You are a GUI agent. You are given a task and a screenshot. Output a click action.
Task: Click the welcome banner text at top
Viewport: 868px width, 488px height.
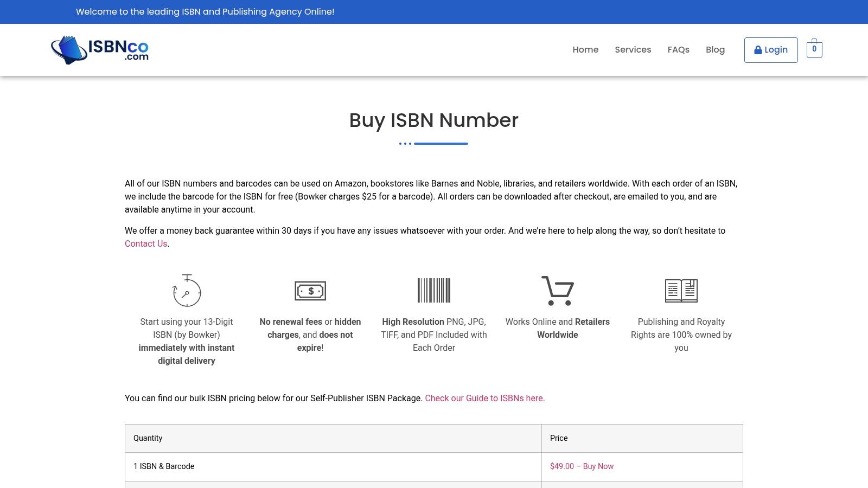tap(205, 11)
